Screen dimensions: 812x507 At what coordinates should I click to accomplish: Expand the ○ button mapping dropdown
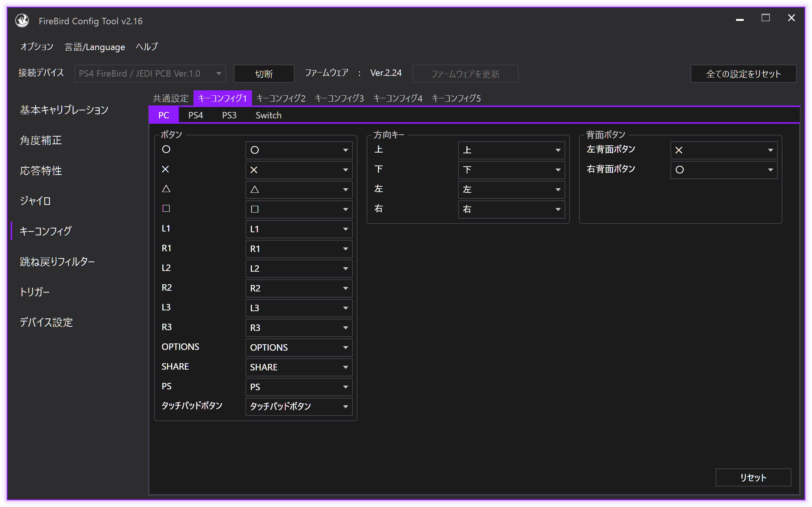(x=299, y=150)
